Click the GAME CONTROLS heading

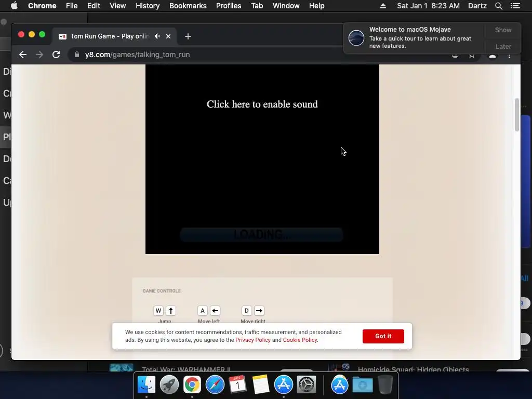click(162, 291)
